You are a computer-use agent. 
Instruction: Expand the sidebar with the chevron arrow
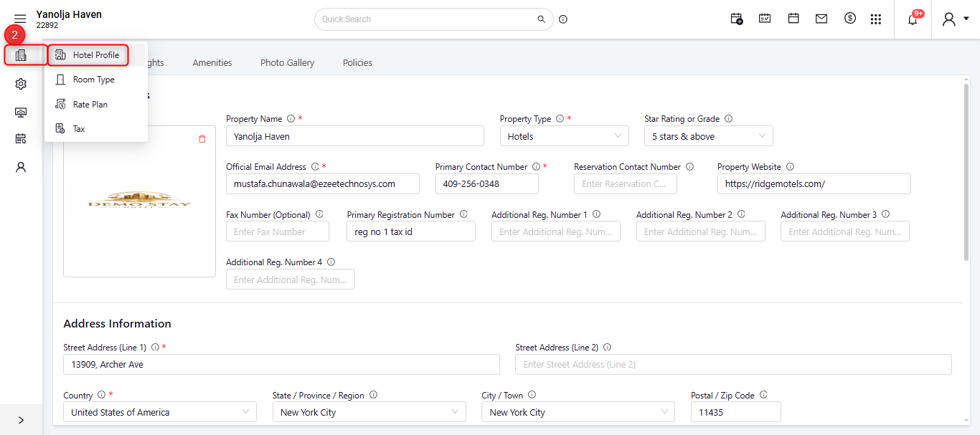[x=21, y=421]
